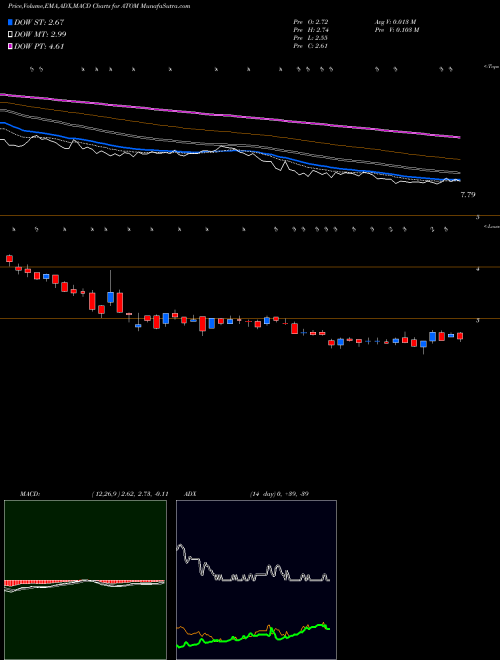Click the 'Pre V: 0.103 M' value
500x660 pixels.
coord(396,30)
